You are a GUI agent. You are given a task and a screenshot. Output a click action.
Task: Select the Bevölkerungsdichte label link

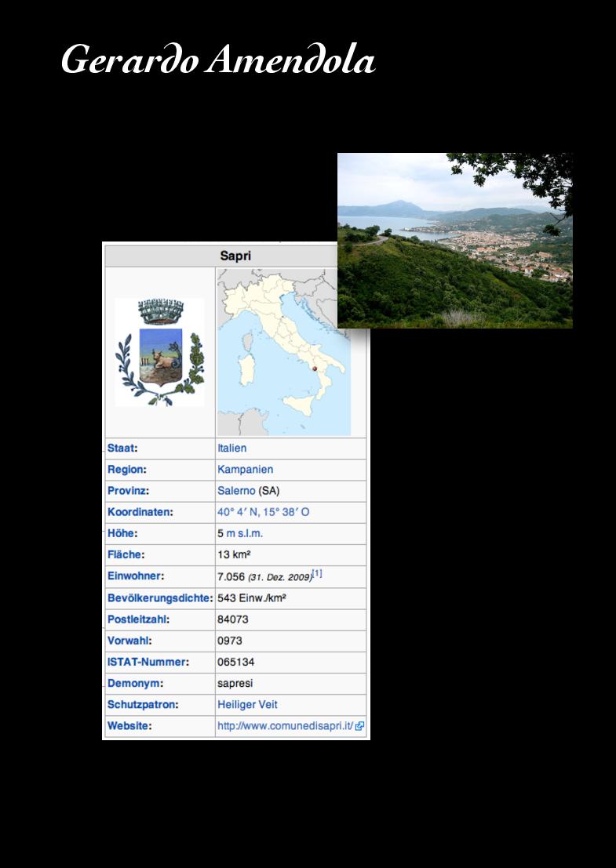pyautogui.click(x=159, y=598)
